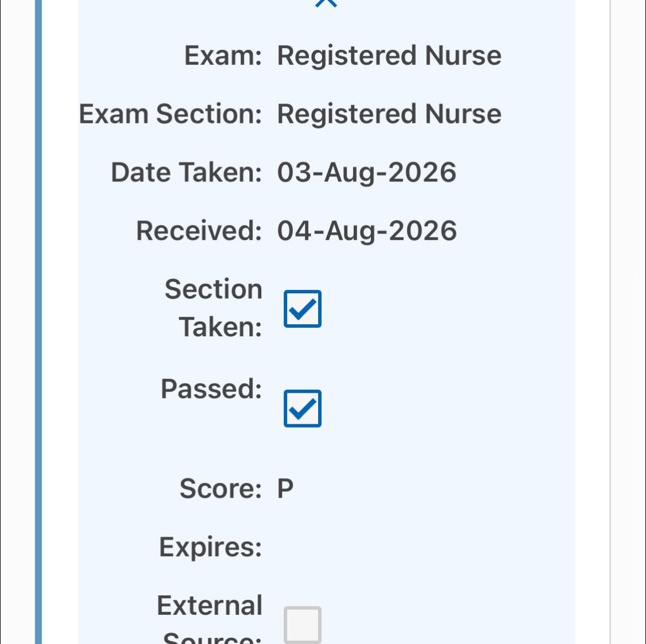Uncheck the Passed checkbox
The width and height of the screenshot is (646, 644).
coord(303,409)
